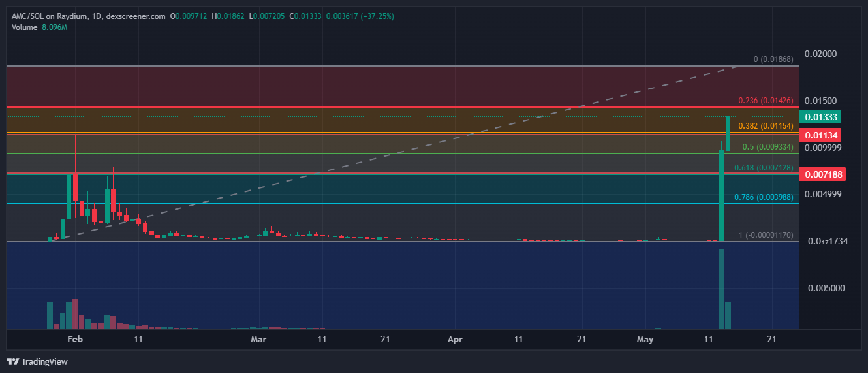This screenshot has height=373, width=868.
Task: Click the 0.618 (0.007128) retracement label
Action: tap(764, 168)
